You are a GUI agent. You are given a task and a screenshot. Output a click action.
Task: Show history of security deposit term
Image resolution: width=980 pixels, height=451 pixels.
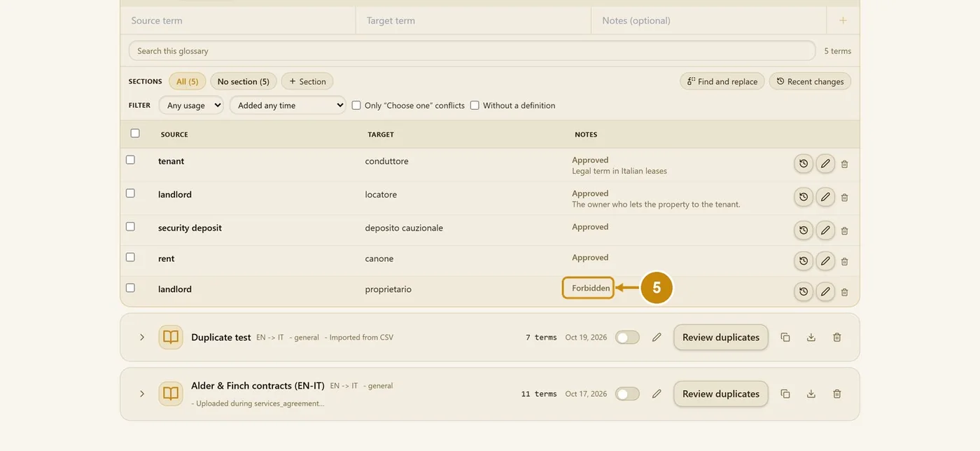(804, 230)
